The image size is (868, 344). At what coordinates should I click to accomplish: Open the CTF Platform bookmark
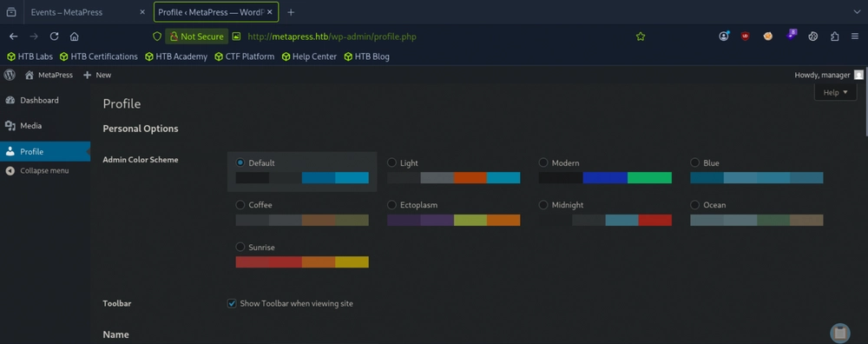(x=244, y=56)
